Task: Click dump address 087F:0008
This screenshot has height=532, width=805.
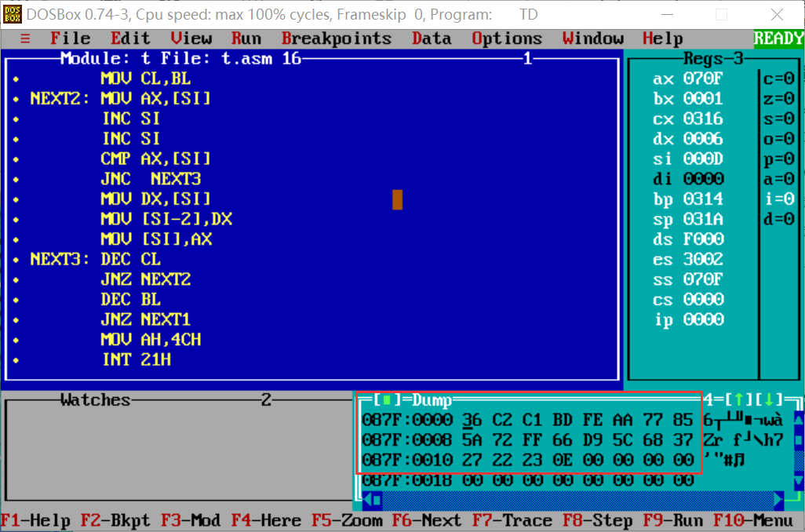Action: pos(407,439)
